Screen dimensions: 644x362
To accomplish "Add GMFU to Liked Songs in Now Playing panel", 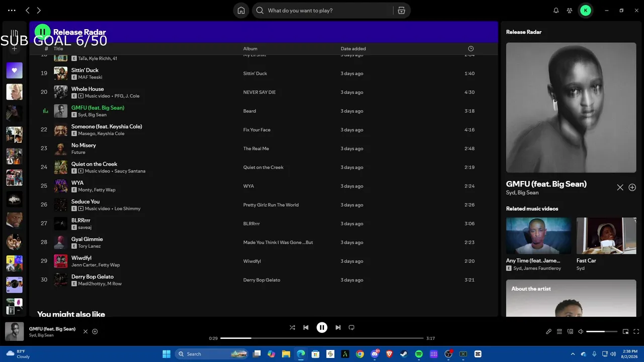I will [632, 188].
